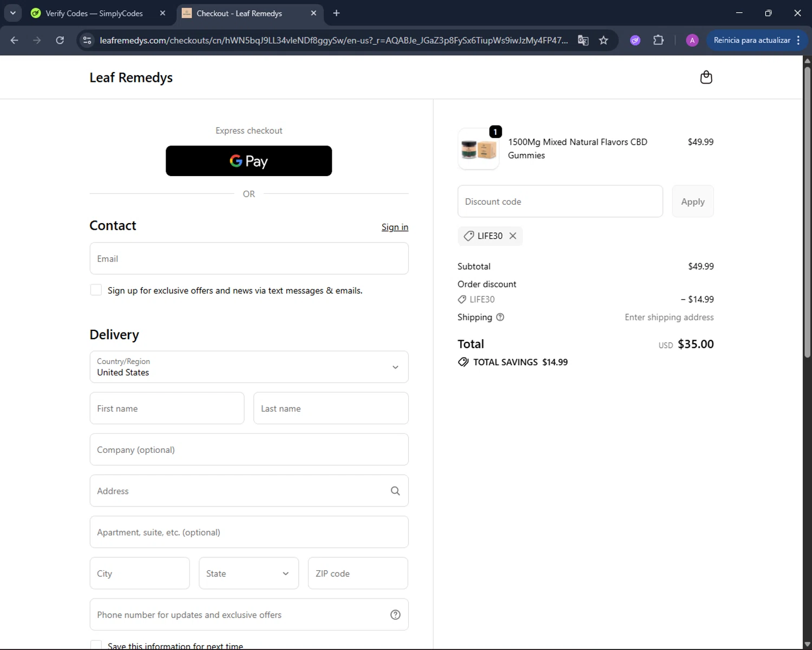Click the 1500Mg Mixed Natural Flavors product name

[578, 148]
